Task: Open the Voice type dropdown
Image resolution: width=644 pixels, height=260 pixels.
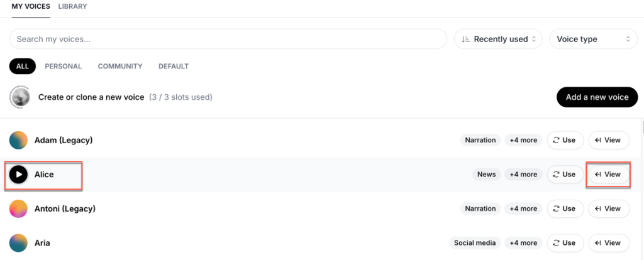Action: click(594, 39)
